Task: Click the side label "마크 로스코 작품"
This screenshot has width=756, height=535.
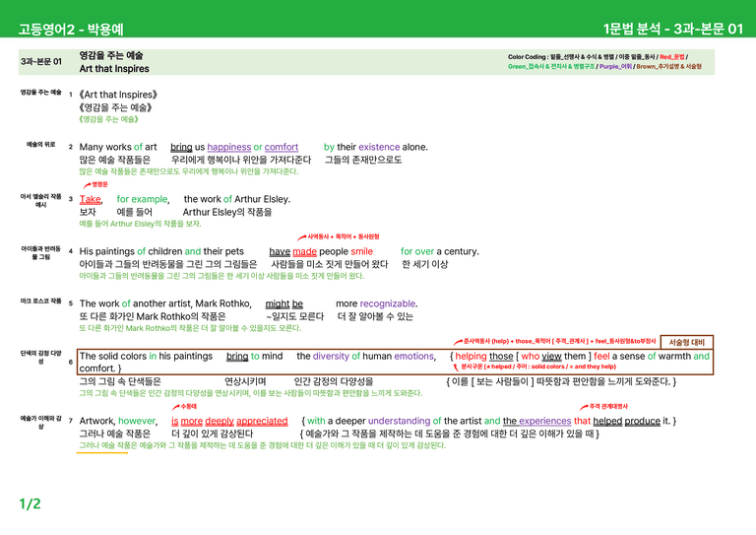Action: point(41,301)
